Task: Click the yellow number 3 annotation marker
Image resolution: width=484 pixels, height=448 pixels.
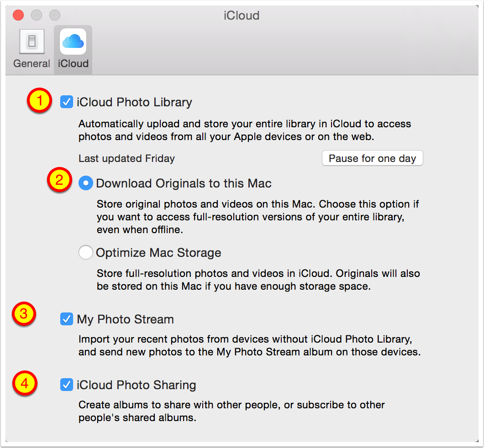Action: pos(25,314)
